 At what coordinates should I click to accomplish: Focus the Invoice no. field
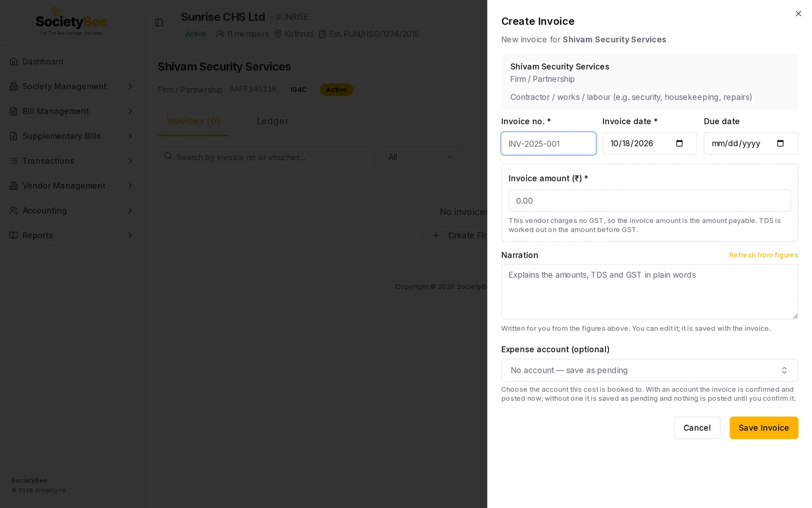(x=549, y=143)
